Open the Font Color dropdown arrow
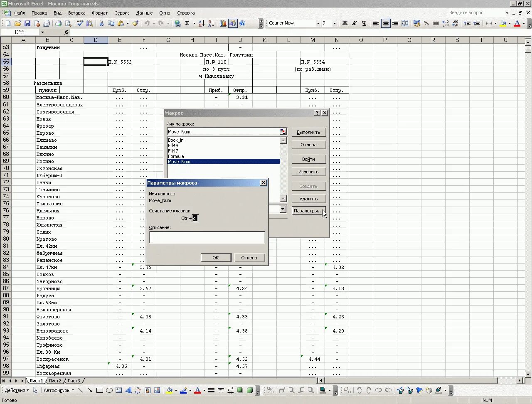This screenshot has width=532, height=404. (524, 23)
